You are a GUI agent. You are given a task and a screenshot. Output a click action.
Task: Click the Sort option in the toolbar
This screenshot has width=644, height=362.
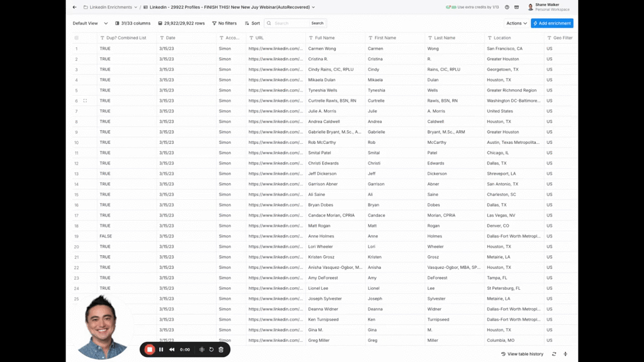(x=252, y=23)
